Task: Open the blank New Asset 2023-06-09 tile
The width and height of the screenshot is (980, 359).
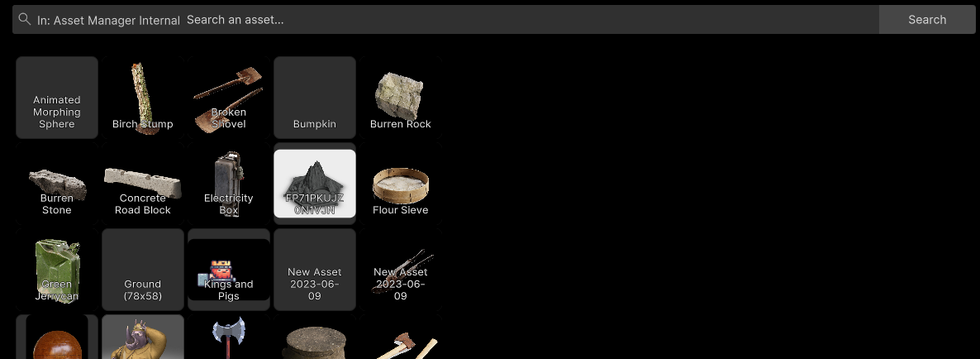Action: 314,270
